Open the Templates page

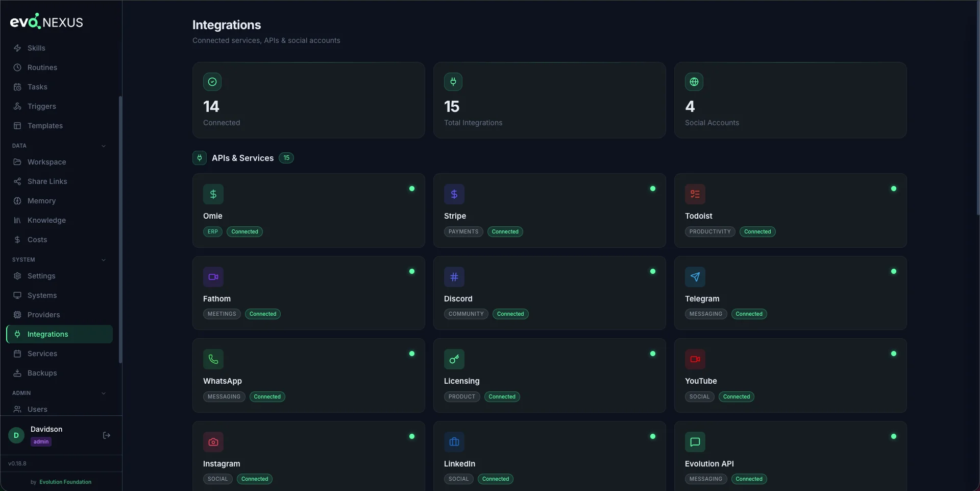[x=59, y=126]
